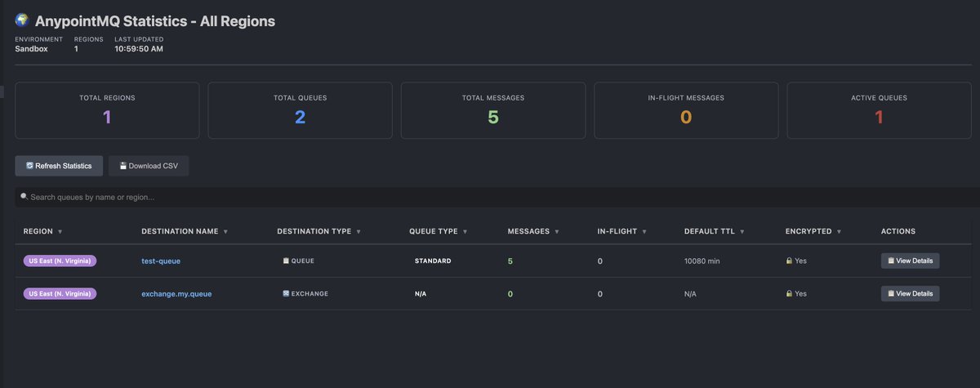Open the exchange.my.queue link
This screenshot has width=980, height=388.
click(x=176, y=294)
